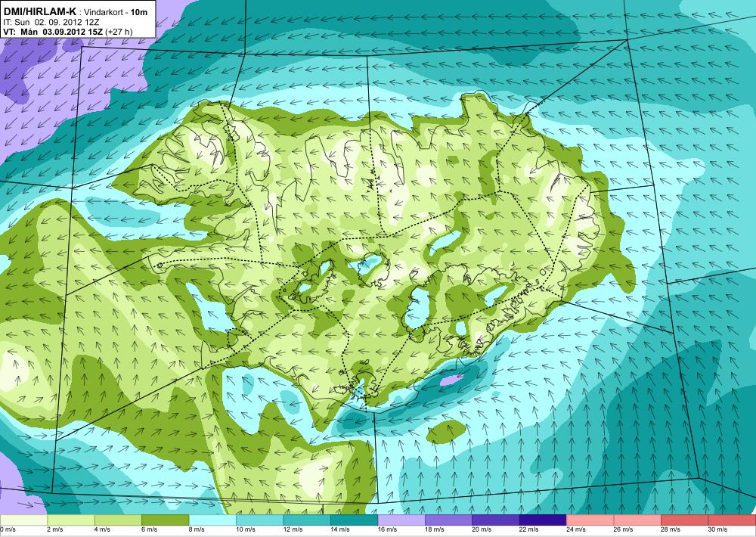756x537 pixels.
Task: Pick the legend swatch between 20 and 22 m/s
Action: [496, 520]
